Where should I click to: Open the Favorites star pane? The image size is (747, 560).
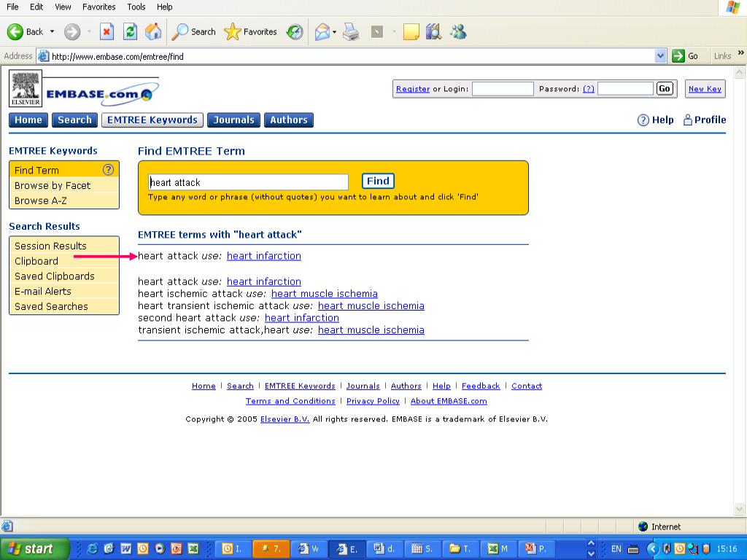point(250,32)
